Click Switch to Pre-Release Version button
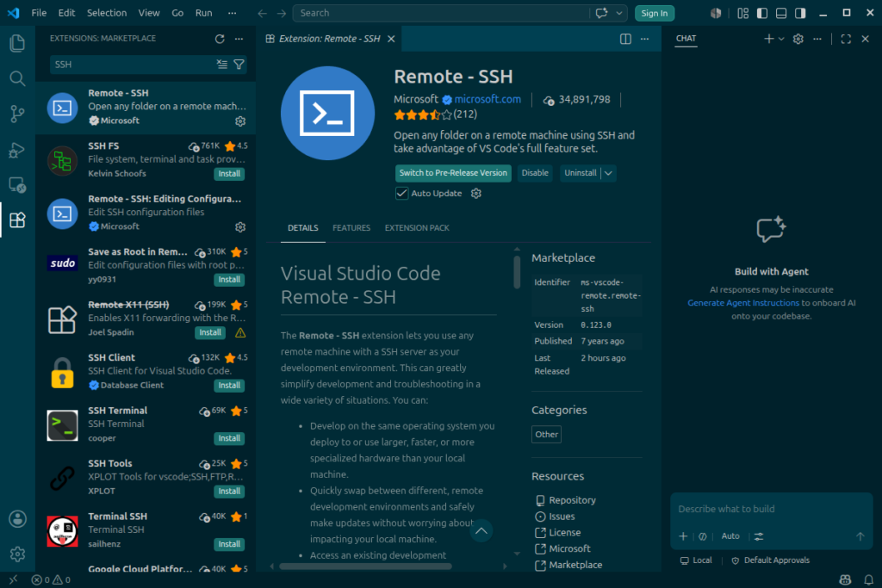 [x=453, y=173]
